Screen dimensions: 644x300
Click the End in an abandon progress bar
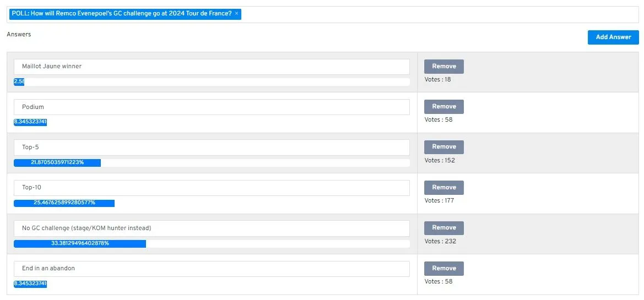pyautogui.click(x=30, y=283)
